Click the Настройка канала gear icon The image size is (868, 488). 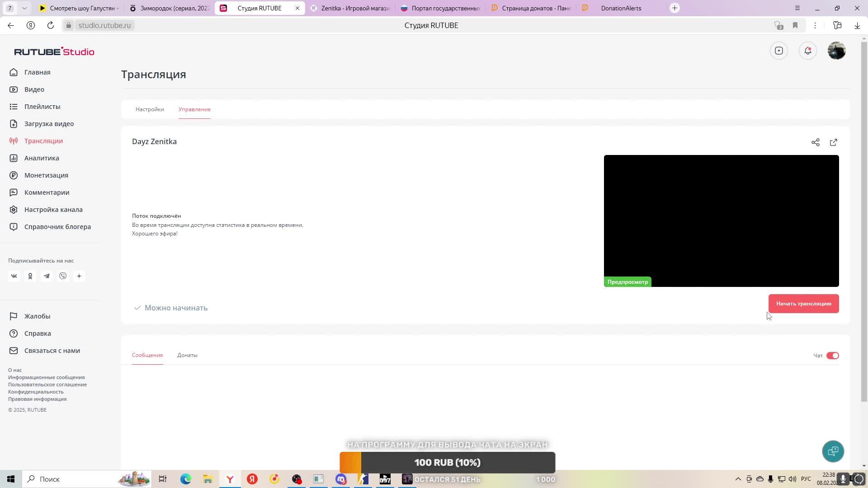[14, 210]
